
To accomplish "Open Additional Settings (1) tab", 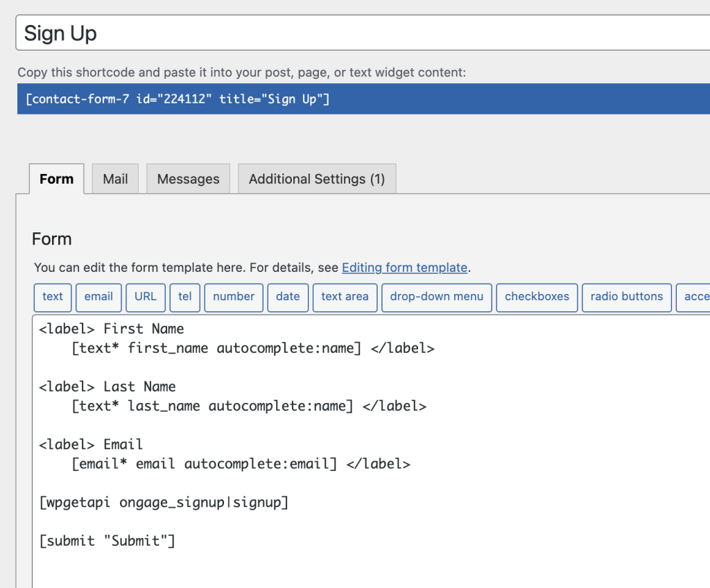I will pyautogui.click(x=317, y=178).
